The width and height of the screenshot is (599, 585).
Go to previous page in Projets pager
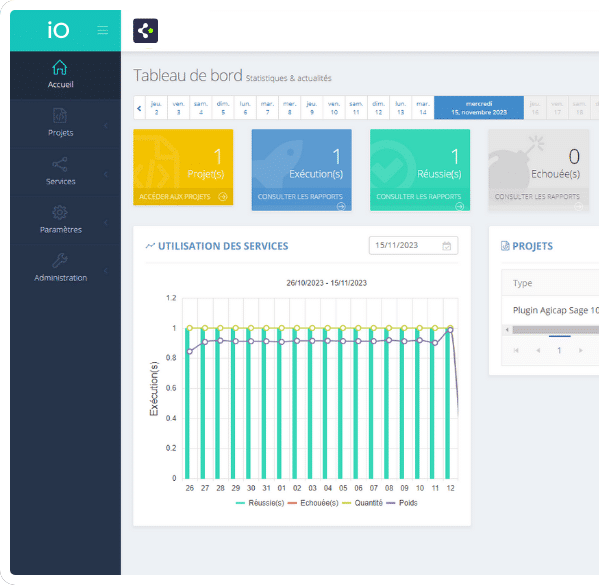point(538,350)
